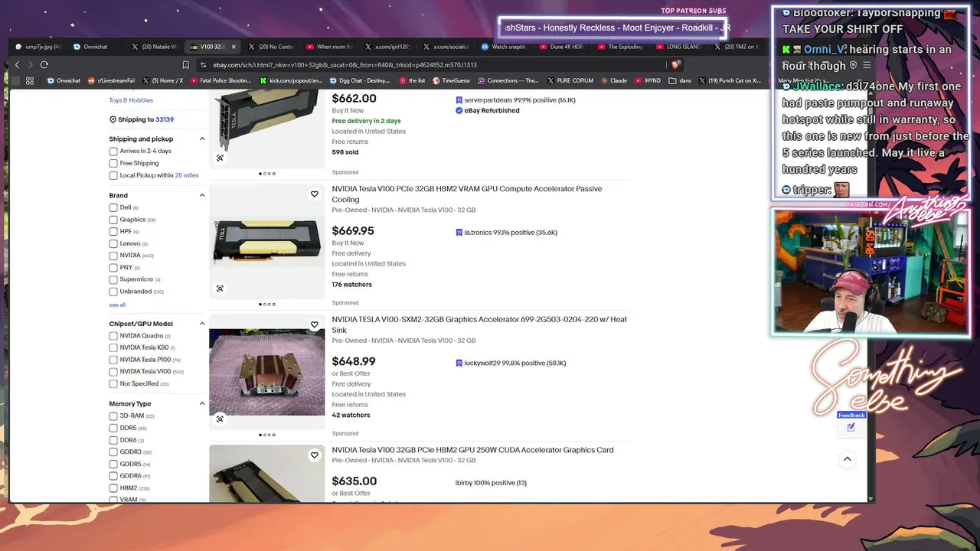Open the Toys & Hobbies category link
980x551 pixels.
click(x=131, y=100)
